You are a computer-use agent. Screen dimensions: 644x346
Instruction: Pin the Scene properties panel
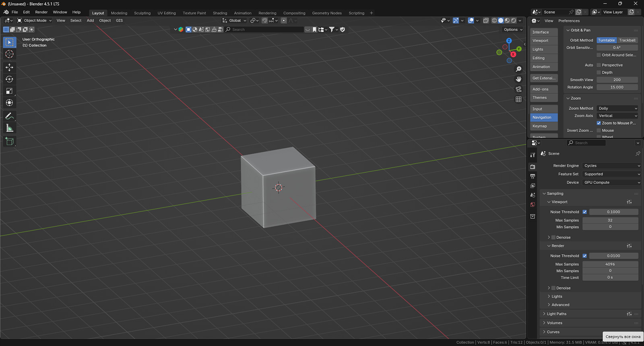click(x=638, y=154)
